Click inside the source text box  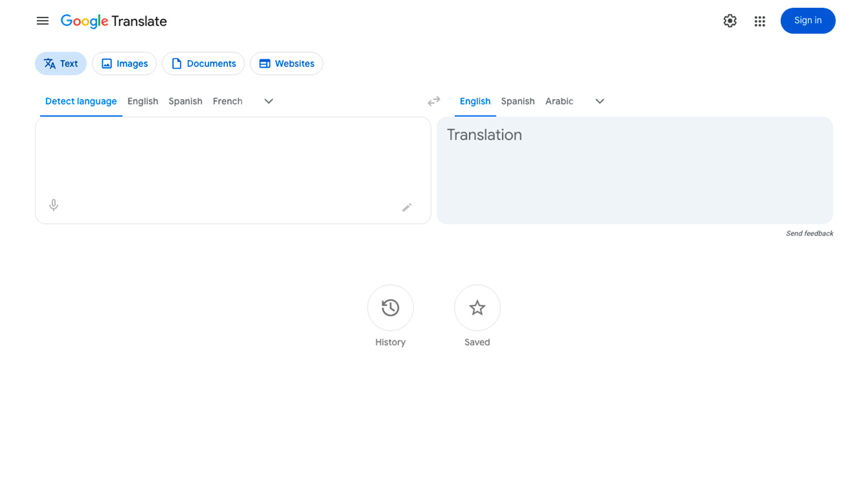tap(232, 155)
